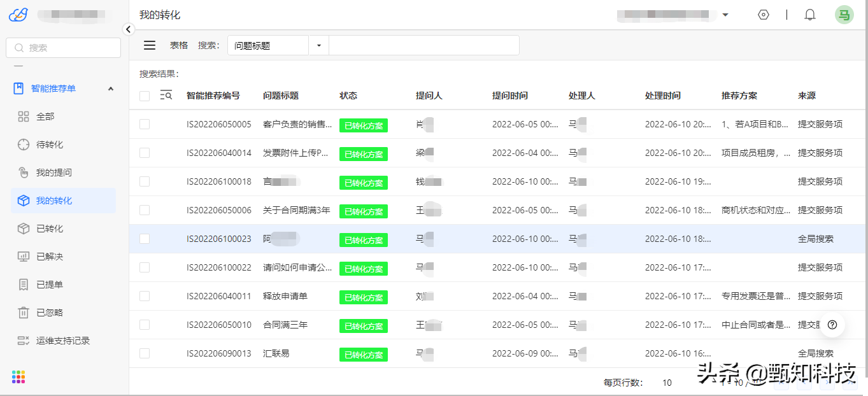Collapse the 智能推荐单 section chevron
This screenshot has height=396, width=868.
[110, 88]
